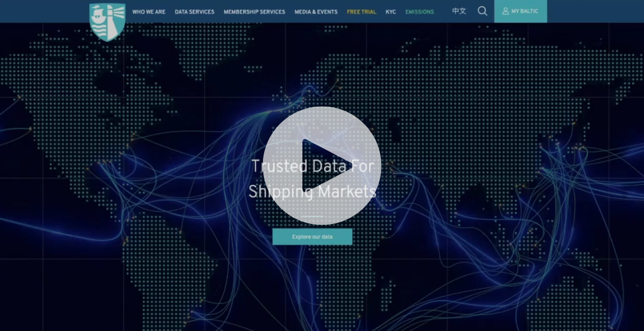This screenshot has height=331, width=644.
Task: Expand the Media & Events menu
Action: 316,12
